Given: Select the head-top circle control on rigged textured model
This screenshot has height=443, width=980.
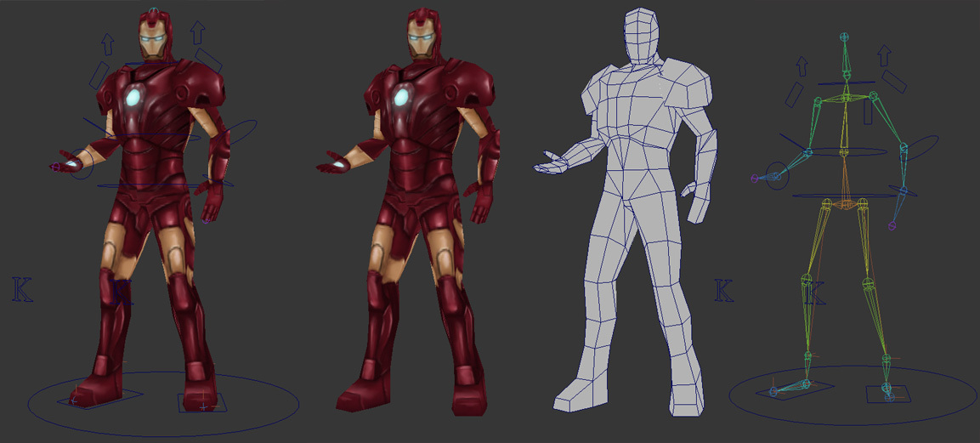Looking at the screenshot, I should [x=155, y=10].
